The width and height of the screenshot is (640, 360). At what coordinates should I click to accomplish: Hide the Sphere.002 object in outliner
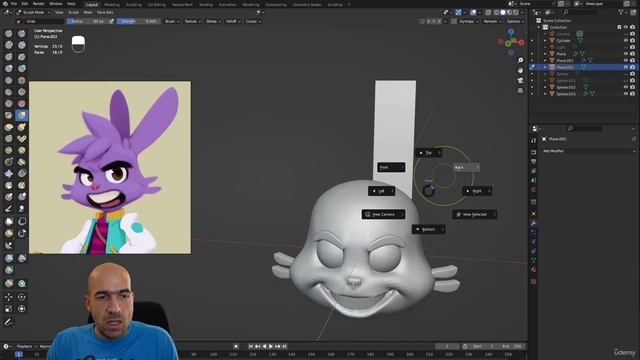(x=626, y=87)
